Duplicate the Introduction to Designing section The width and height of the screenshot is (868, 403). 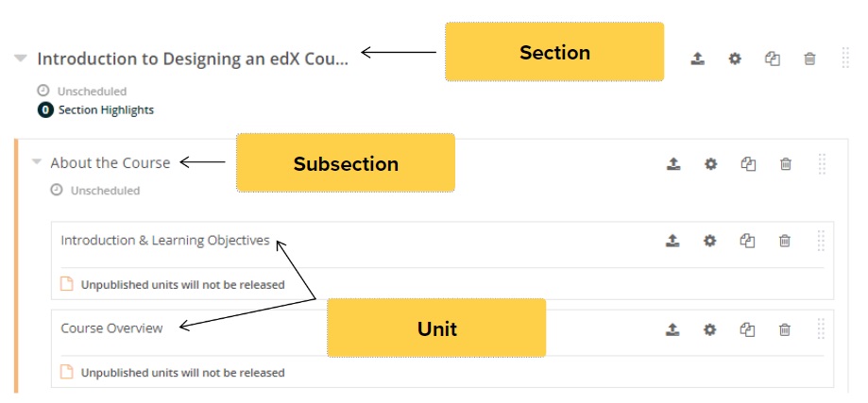point(772,59)
